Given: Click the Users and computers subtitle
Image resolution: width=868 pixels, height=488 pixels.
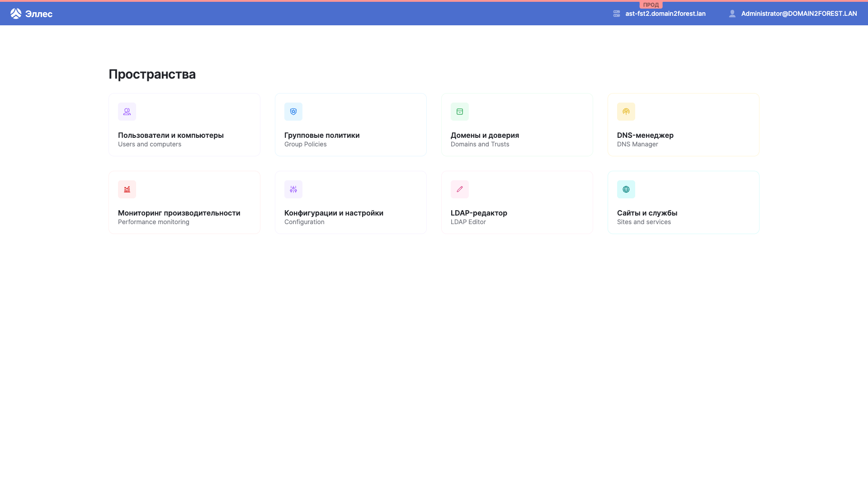Looking at the screenshot, I should click(150, 144).
